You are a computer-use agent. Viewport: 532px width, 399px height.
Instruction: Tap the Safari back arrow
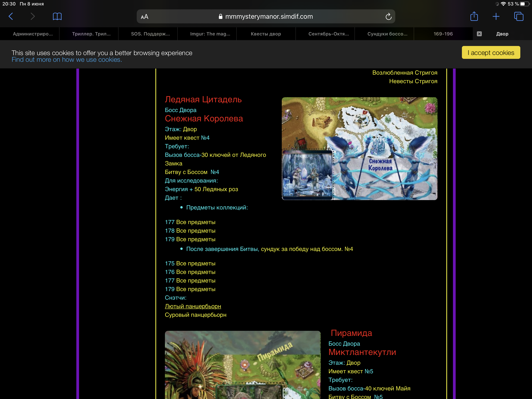pos(11,16)
